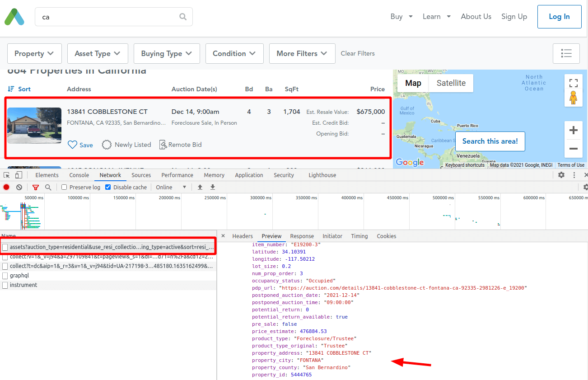Search within network requests using magnifier icon
The image size is (588, 380).
pyautogui.click(x=47, y=187)
